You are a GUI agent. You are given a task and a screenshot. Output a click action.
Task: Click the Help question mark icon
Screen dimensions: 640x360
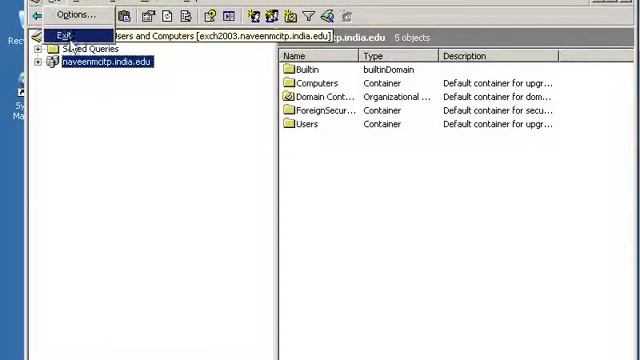click(210, 16)
